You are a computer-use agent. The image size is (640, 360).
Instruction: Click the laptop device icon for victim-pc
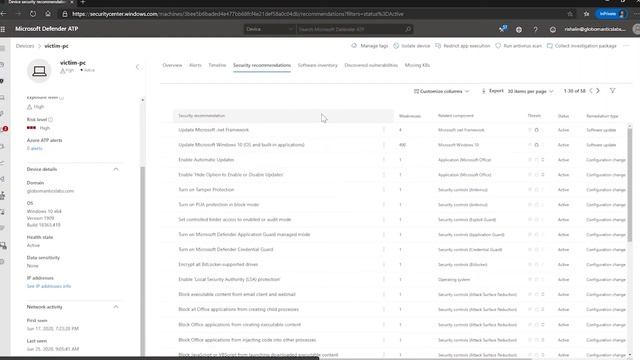tap(39, 71)
